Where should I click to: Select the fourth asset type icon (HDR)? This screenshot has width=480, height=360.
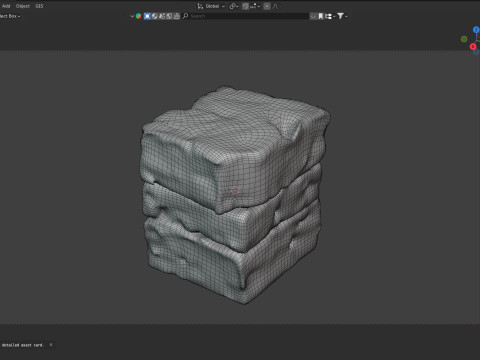pos(169,16)
